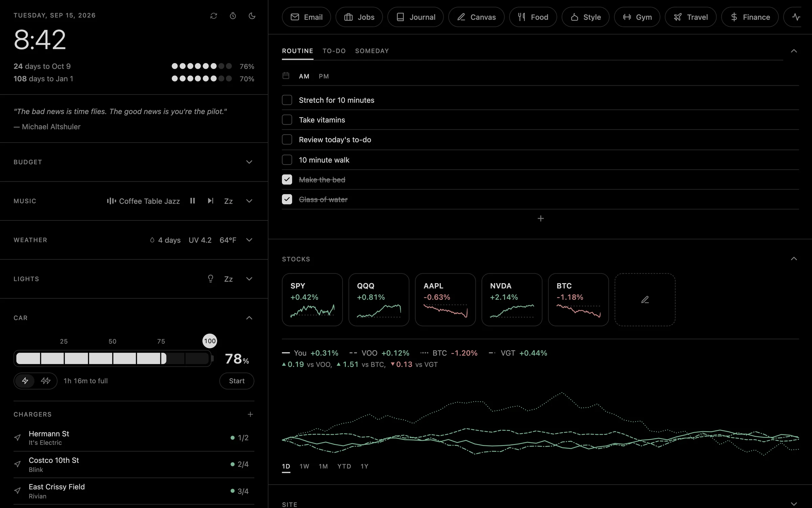Viewport: 812px width, 508px height.
Task: Click the refresh icon beside the date
Action: coord(213,16)
